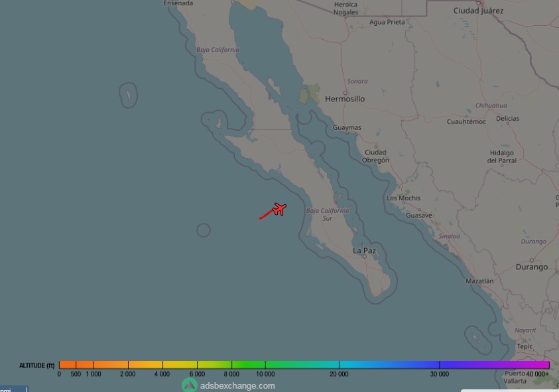Click the italic Sinaloa state label
This screenshot has height=392, width=559.
point(449,236)
